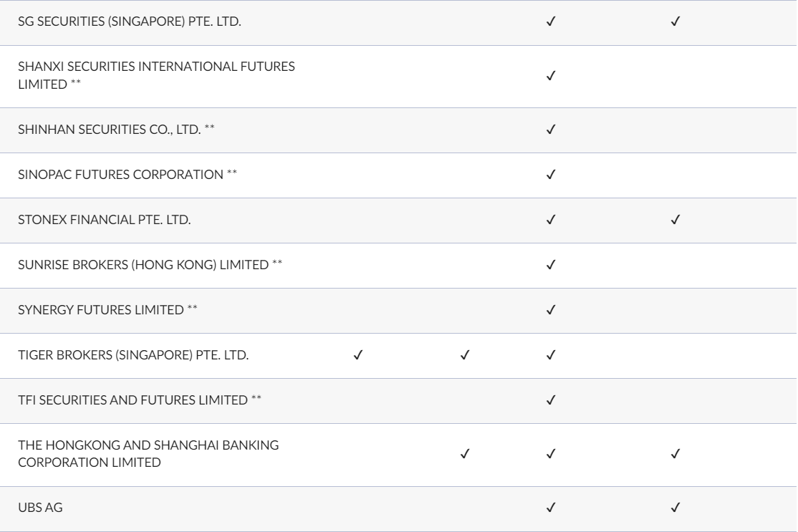
Task: Click the first checkmark in SG Securities row
Action: click(551, 21)
